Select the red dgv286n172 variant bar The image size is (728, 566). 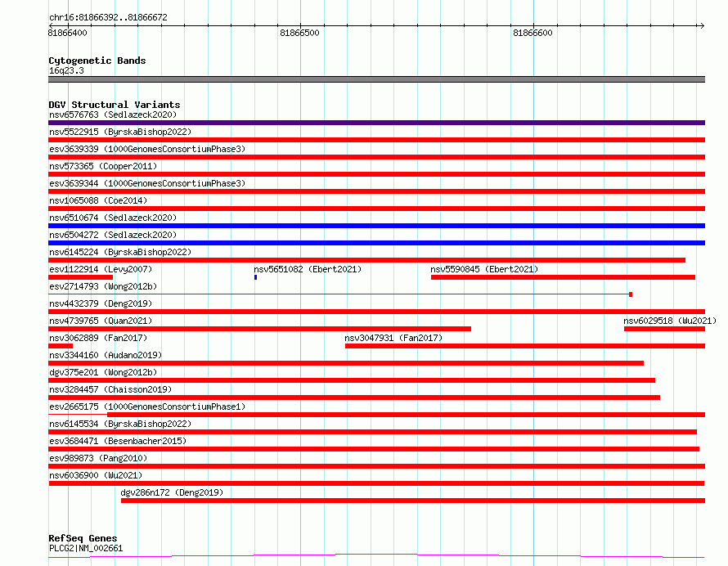click(413, 501)
